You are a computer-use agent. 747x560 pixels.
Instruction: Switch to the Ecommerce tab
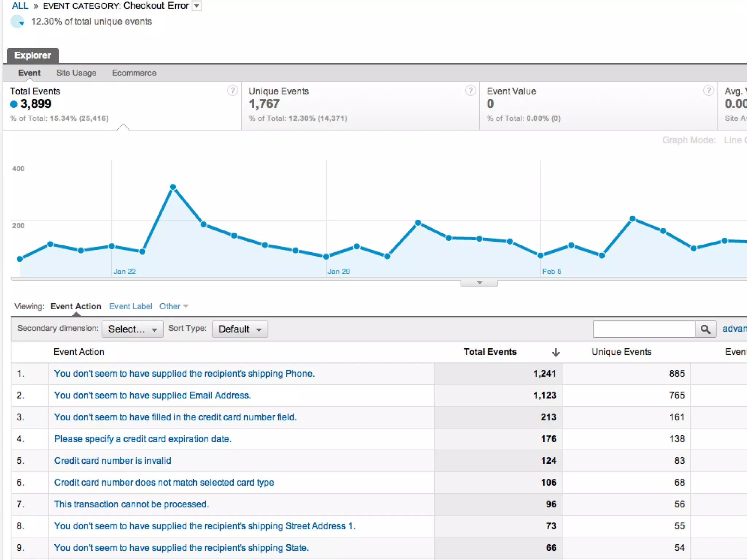click(134, 73)
